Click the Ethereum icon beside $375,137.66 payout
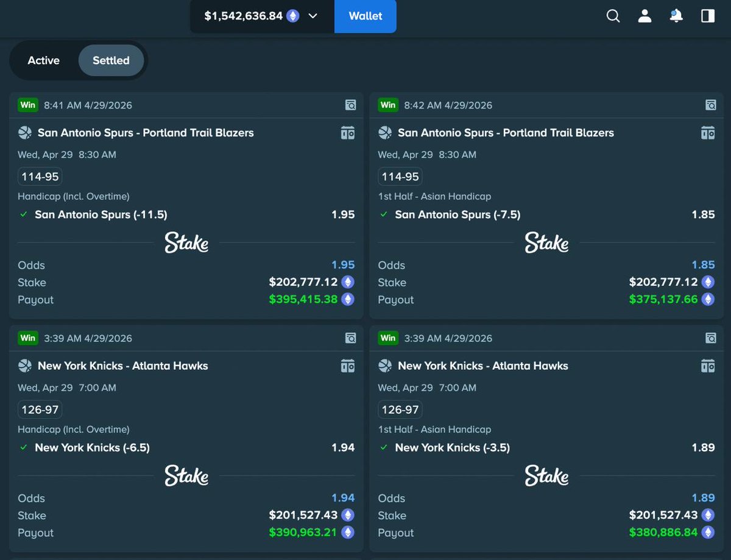Screen dimensions: 731x560 coord(708,299)
